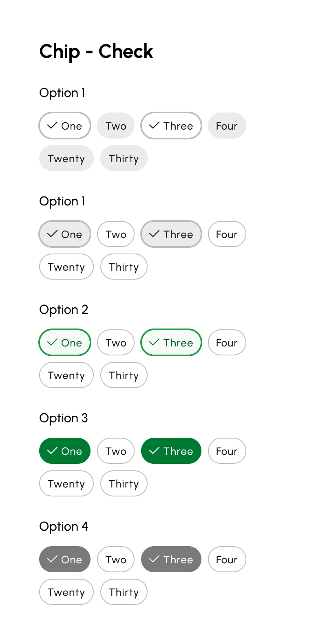Click the checkmark in the topmost One chip
Image resolution: width=336 pixels, height=644 pixels.
click(x=52, y=126)
